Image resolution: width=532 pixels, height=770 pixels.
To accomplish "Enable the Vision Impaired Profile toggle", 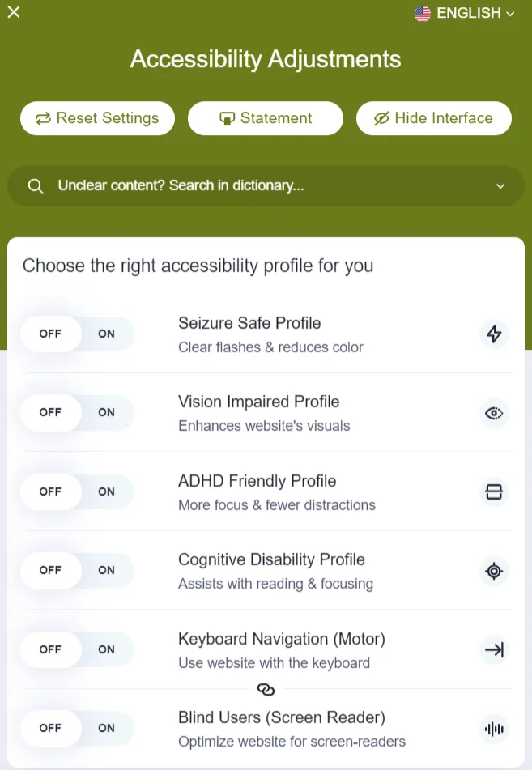I will click(106, 412).
